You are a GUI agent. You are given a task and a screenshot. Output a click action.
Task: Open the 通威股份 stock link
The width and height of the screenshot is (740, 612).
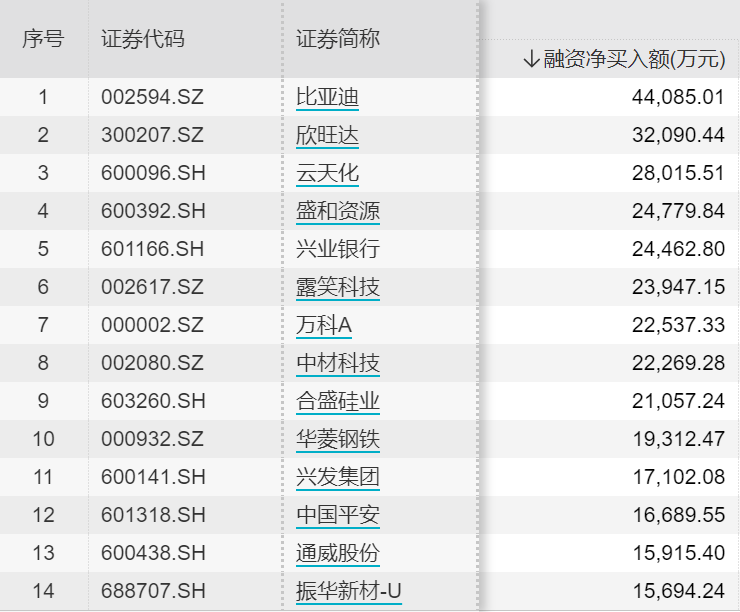[x=338, y=553]
